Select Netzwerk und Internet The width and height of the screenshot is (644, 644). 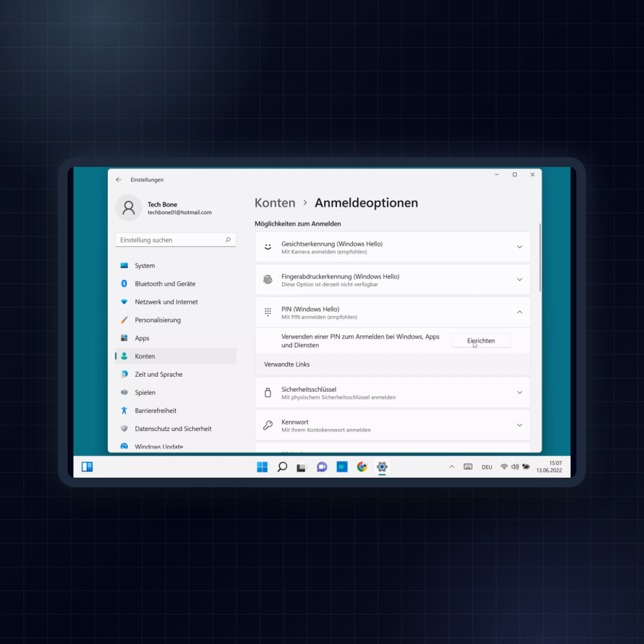pos(176,302)
